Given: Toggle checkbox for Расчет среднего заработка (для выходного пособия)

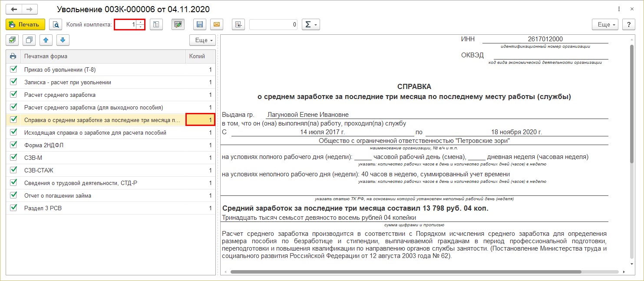Looking at the screenshot, I should (x=13, y=107).
